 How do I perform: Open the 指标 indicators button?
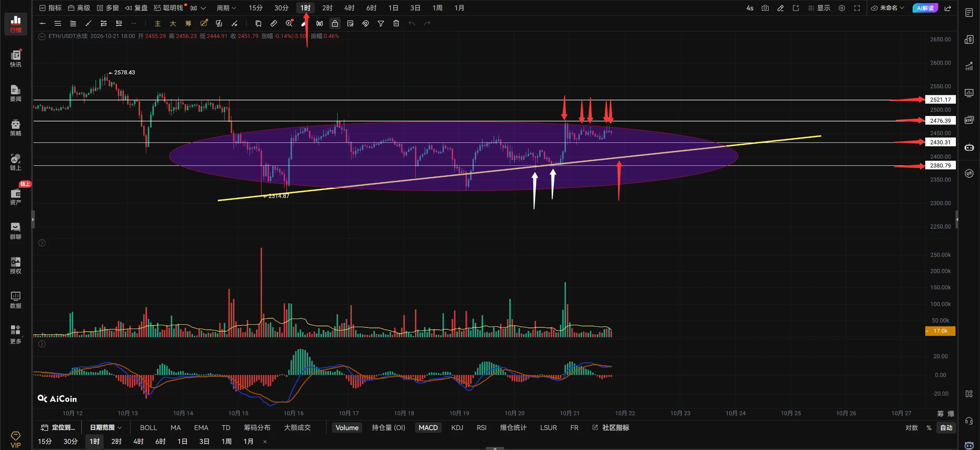click(x=51, y=8)
